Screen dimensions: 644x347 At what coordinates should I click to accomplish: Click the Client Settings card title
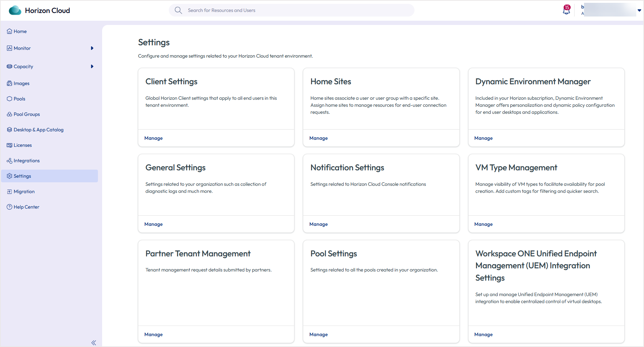[171, 81]
